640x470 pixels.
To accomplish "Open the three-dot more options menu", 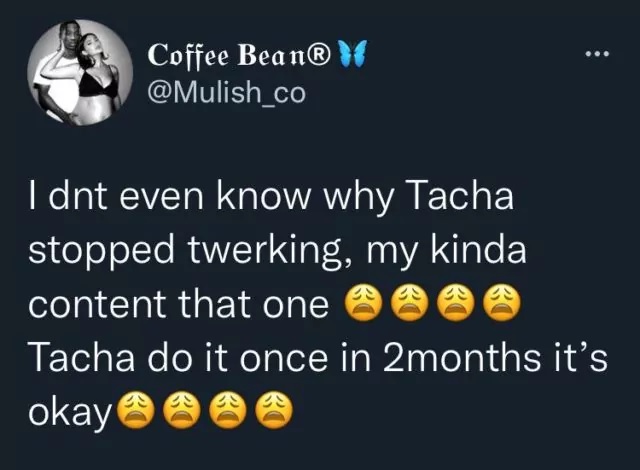I will [598, 57].
